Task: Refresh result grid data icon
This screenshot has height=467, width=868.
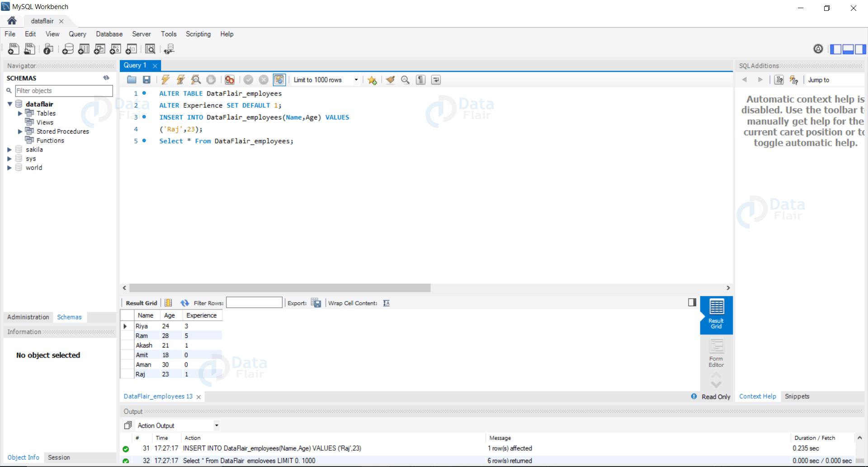Action: [184, 303]
